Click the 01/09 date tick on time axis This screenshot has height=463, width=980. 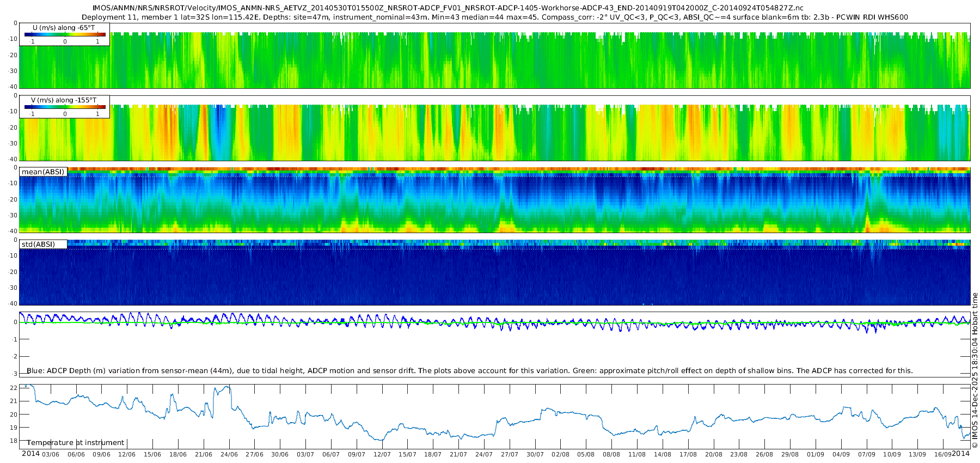pyautogui.click(x=816, y=454)
